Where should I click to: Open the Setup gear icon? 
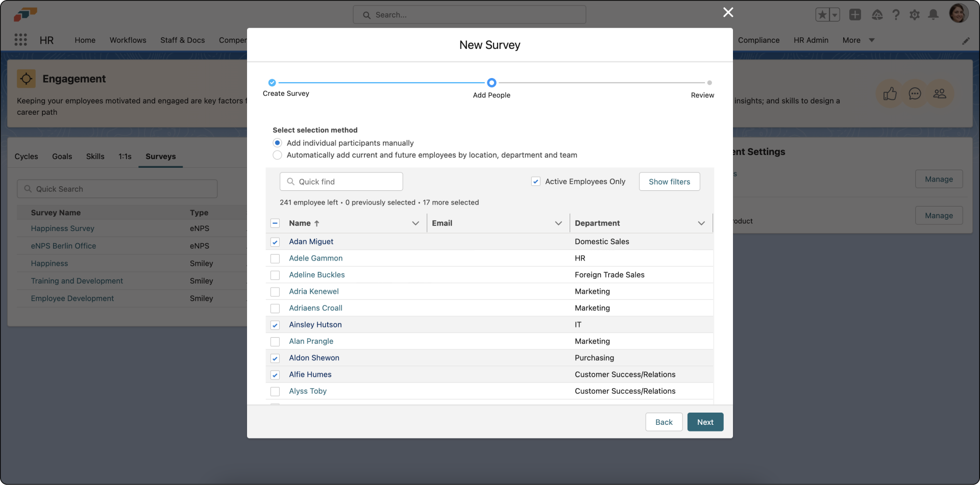pos(915,15)
